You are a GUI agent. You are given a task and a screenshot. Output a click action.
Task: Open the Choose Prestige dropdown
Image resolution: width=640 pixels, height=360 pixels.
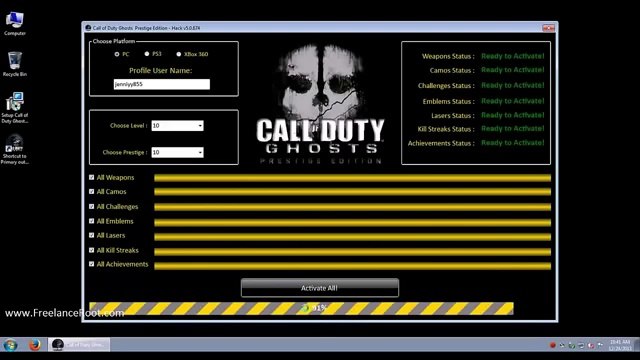coord(177,152)
